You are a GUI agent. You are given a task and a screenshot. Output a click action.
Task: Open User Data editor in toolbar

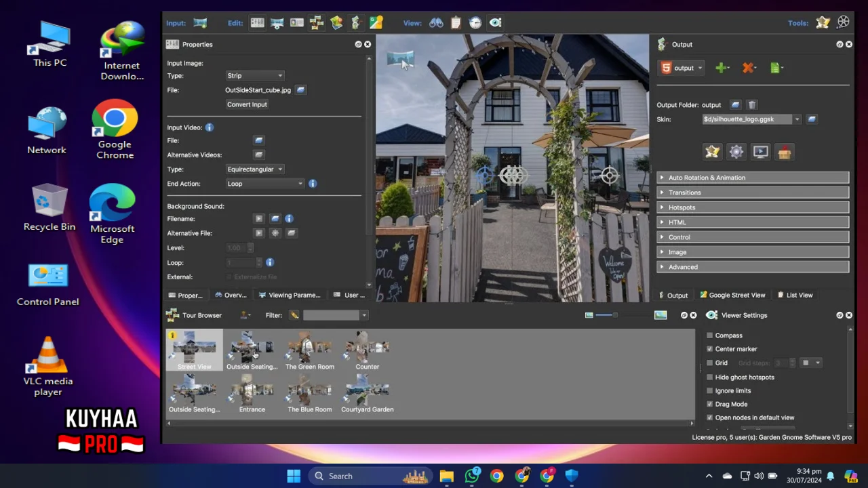tap(296, 23)
